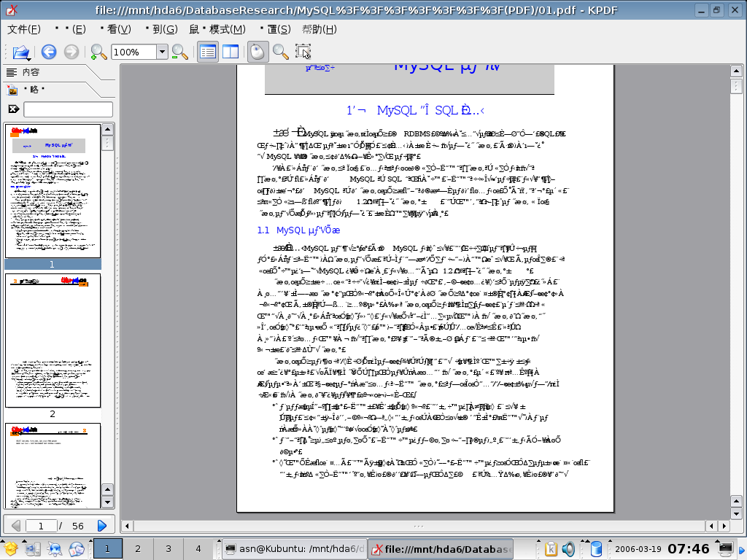Zoom in with the magnifier plus icon
Viewport: 747px width, 560px height.
[x=98, y=52]
